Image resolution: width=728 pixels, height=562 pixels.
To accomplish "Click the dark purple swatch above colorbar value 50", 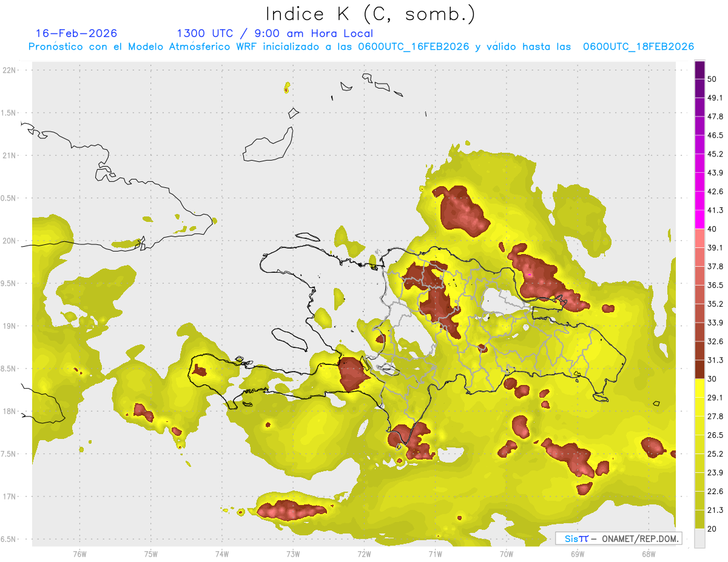I will point(700,70).
